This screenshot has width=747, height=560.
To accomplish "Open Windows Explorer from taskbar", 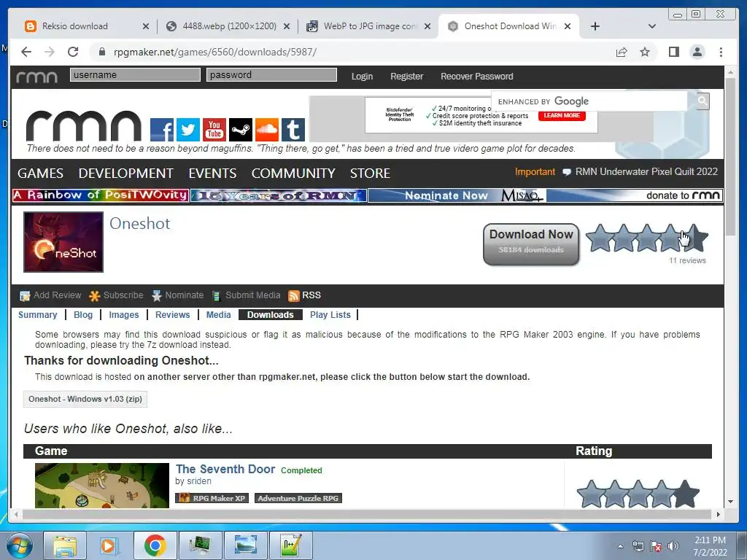I will pos(65,545).
